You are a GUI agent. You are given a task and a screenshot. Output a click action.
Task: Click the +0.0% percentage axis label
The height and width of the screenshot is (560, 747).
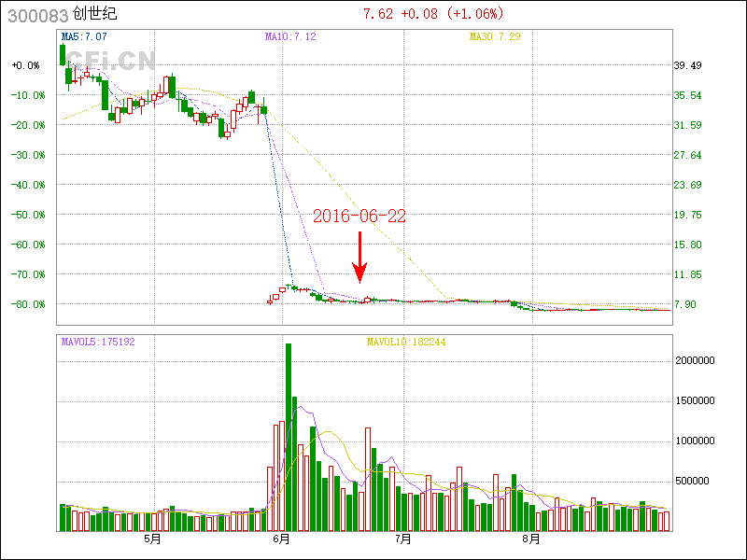tap(26, 65)
